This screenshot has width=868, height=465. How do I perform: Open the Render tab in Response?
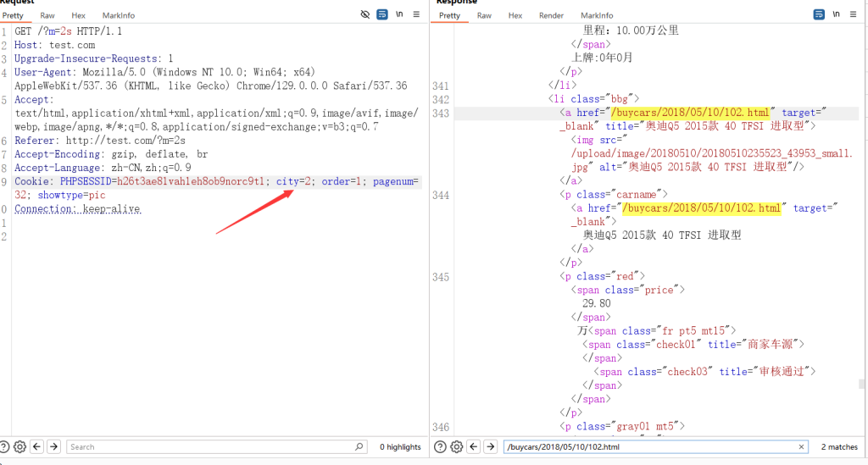[x=551, y=15]
